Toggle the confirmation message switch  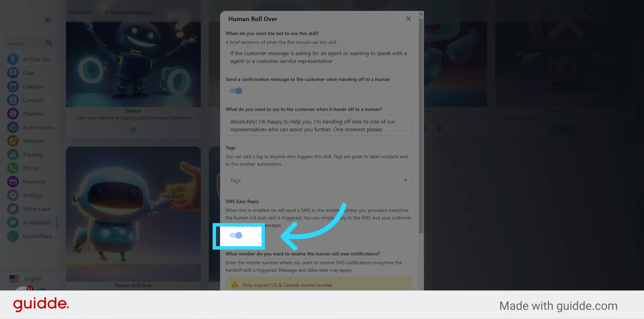pos(236,91)
